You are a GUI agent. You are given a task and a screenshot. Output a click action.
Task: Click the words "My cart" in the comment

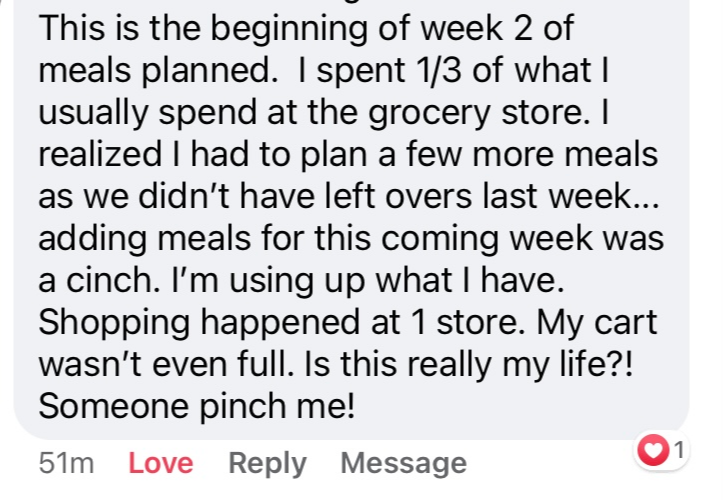[596, 322]
